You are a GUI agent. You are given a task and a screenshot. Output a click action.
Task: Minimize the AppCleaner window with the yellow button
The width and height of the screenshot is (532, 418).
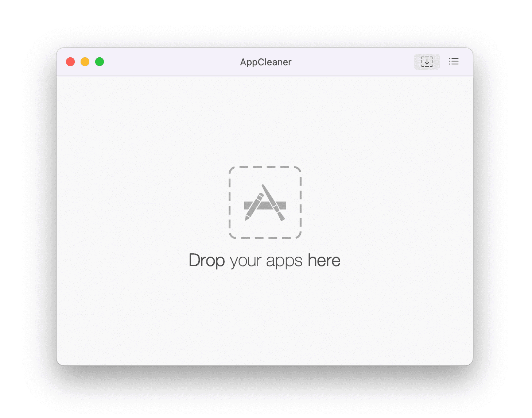click(x=85, y=62)
